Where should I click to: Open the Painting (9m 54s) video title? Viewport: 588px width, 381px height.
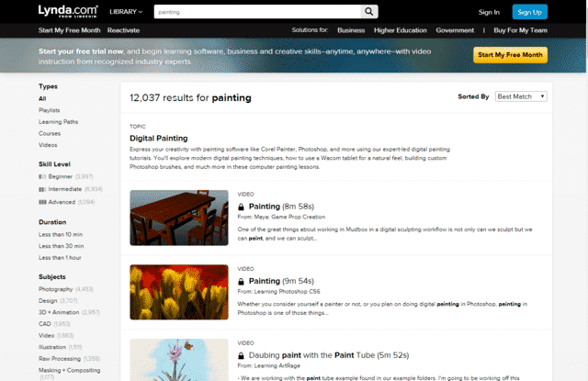[x=281, y=281]
